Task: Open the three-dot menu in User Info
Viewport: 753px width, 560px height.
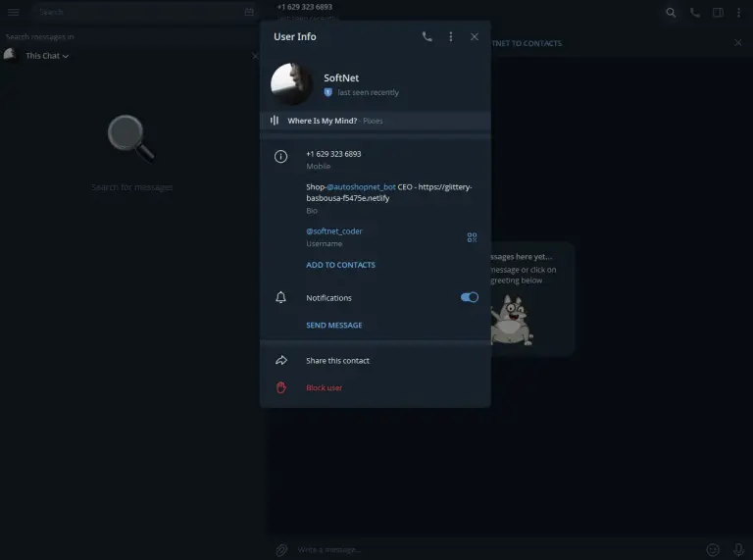Action: [x=450, y=36]
